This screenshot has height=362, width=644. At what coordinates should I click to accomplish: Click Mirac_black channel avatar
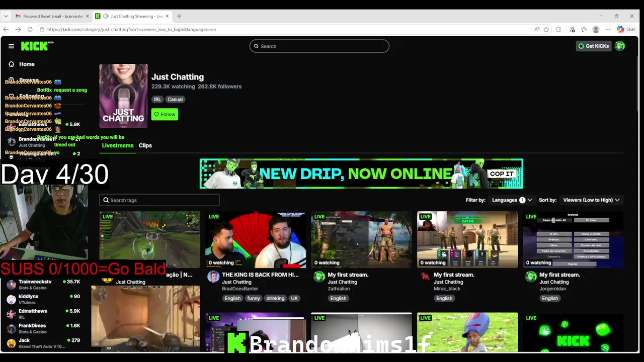point(425,277)
